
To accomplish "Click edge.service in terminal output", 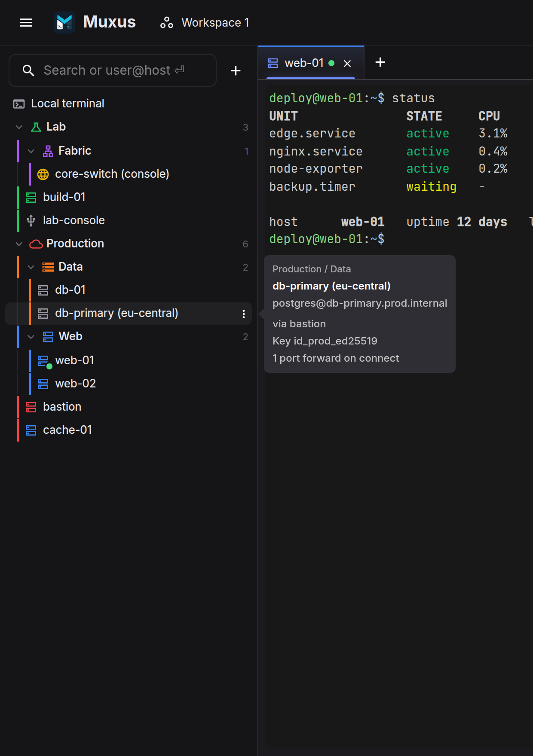I will pyautogui.click(x=312, y=134).
